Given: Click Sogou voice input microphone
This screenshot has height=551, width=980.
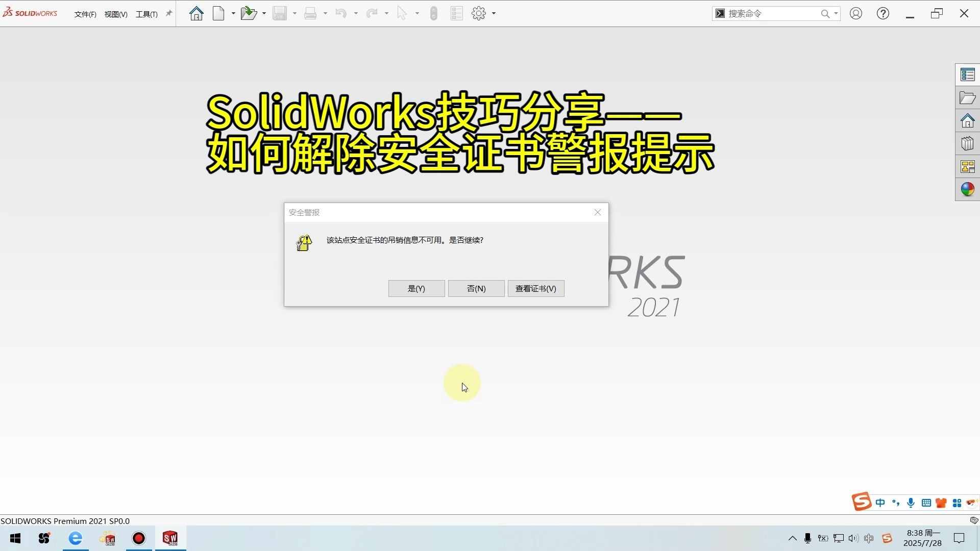Looking at the screenshot, I should pyautogui.click(x=911, y=503).
